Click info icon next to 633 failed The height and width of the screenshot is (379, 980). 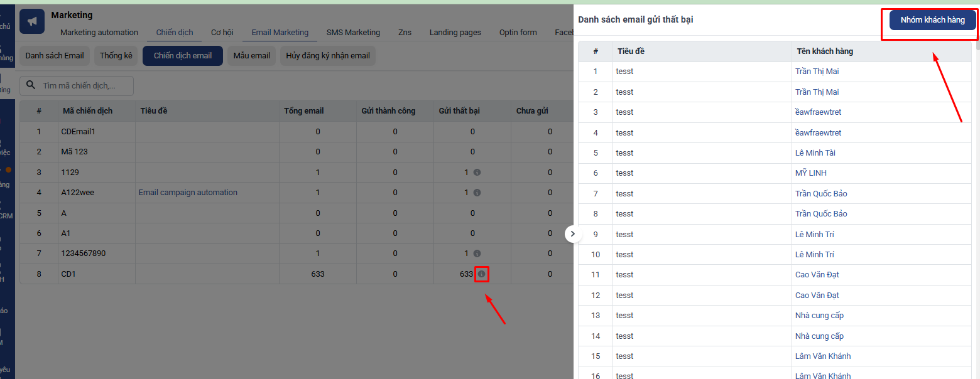(481, 274)
